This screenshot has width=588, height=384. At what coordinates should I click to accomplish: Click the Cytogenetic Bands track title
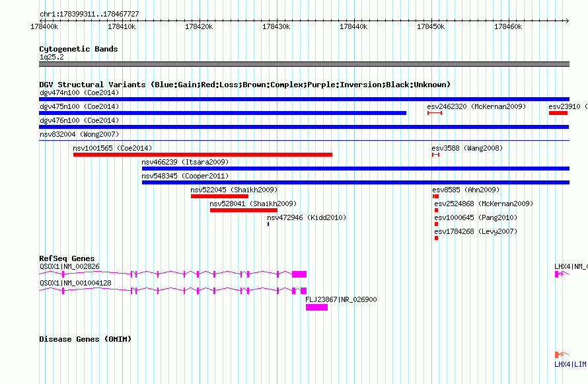[79, 49]
